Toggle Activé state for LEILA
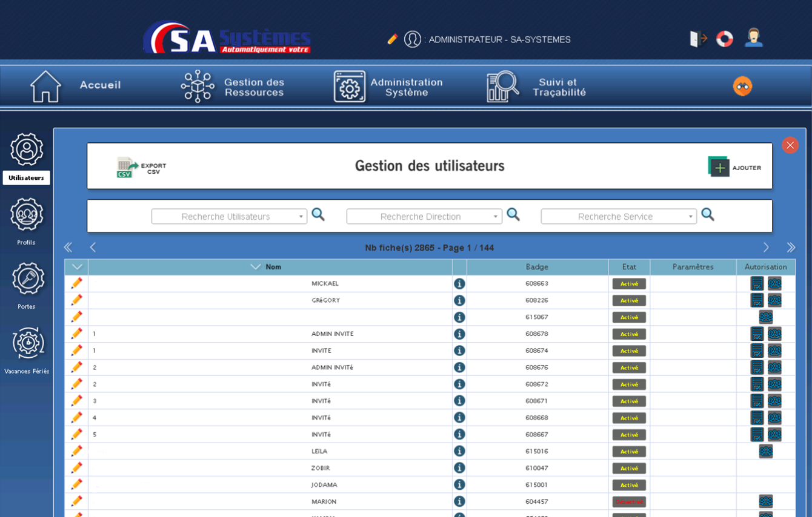 point(629,452)
